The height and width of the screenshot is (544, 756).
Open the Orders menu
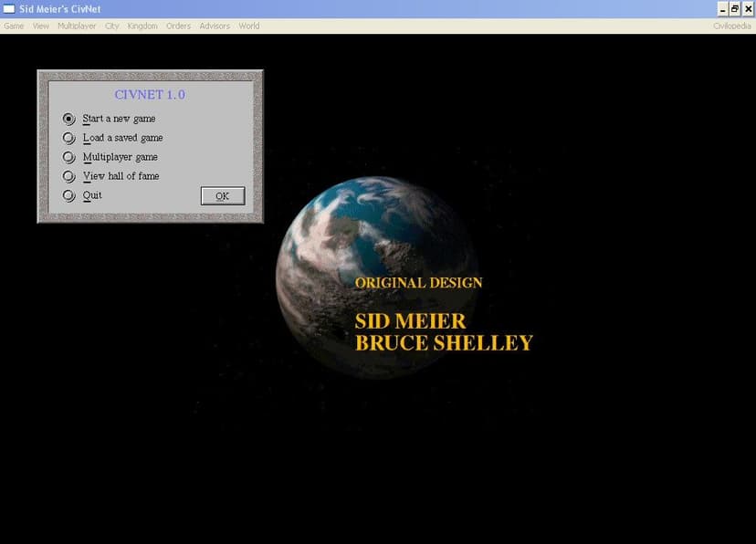pyautogui.click(x=178, y=26)
